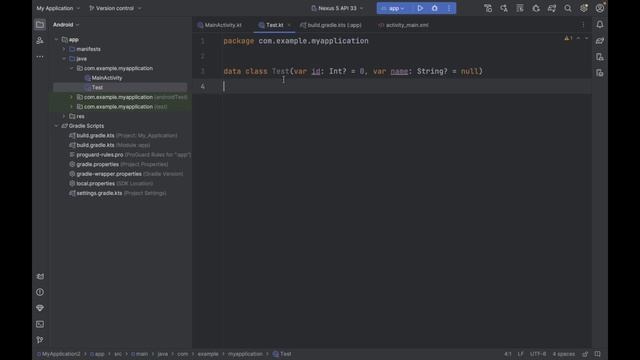Expand com.example.myapplication (androidTest) package
Viewport: 640px width, 360px height.
pos(71,97)
